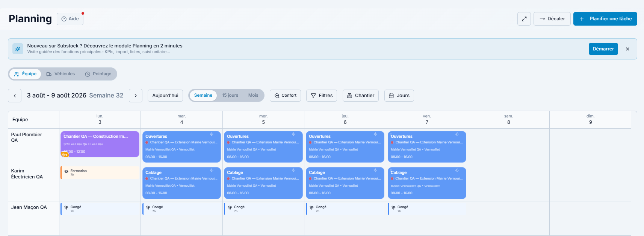
Task: Click lightning icon on Wednesday Ouvertures card
Action: click(x=294, y=134)
